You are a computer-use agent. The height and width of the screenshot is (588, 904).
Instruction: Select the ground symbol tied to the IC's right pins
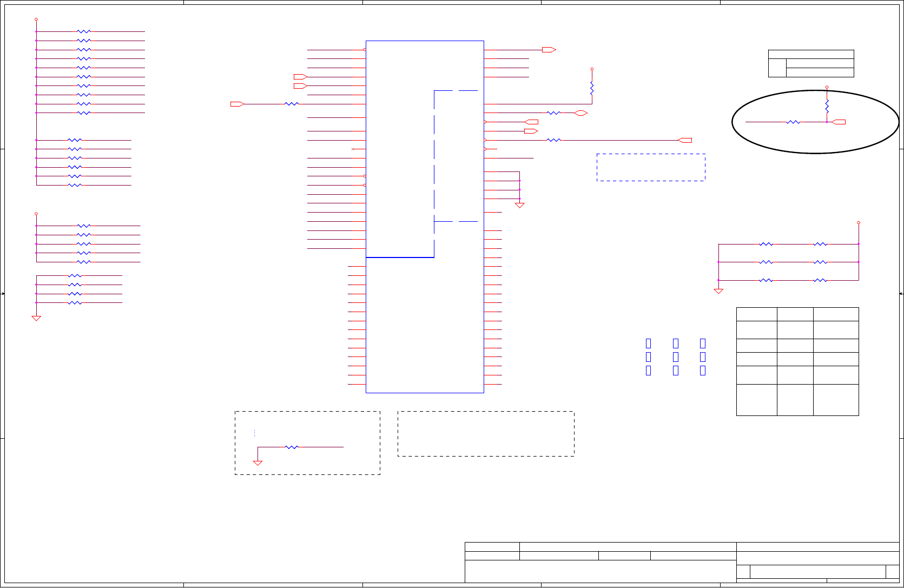[x=520, y=206]
